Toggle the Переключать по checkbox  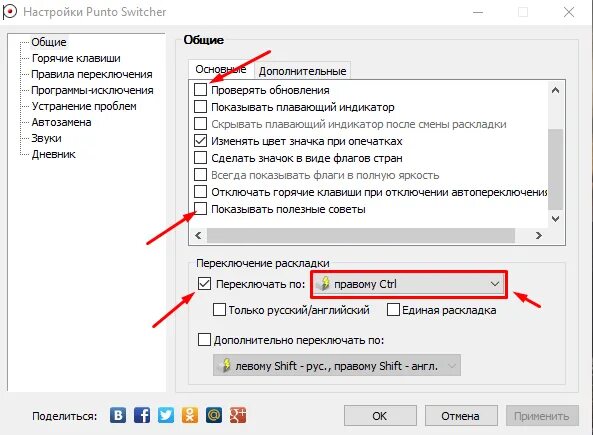point(204,284)
